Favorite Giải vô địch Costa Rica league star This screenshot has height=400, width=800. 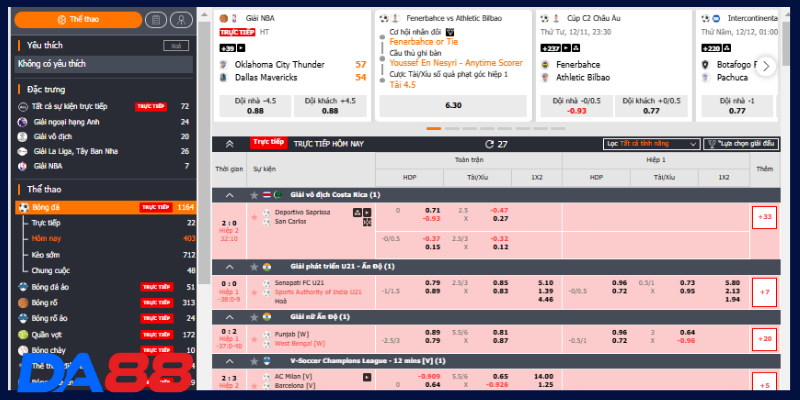point(254,195)
